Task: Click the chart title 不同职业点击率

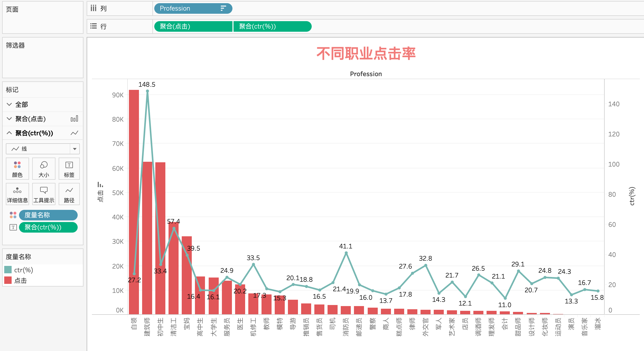Action: [366, 53]
